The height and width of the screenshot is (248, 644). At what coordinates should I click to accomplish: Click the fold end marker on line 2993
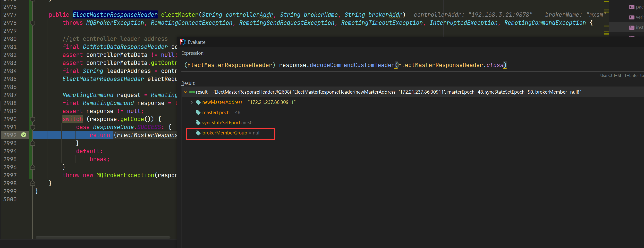click(33, 143)
